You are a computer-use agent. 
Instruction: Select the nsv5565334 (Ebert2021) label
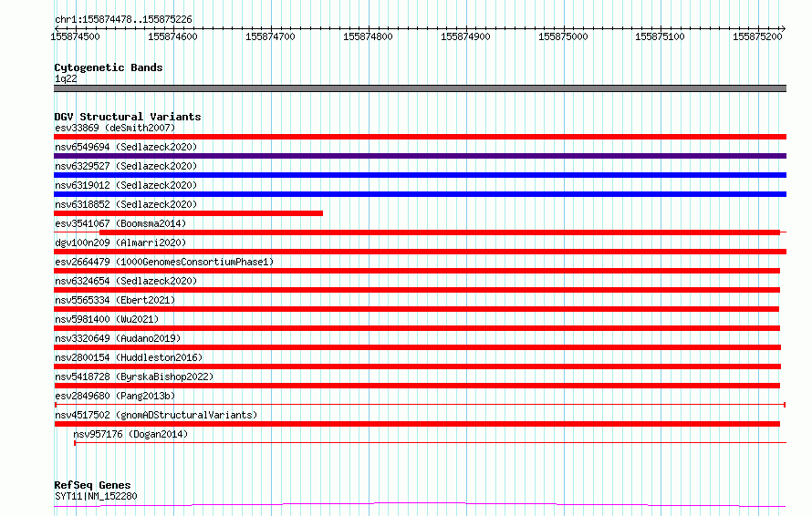[x=115, y=300]
